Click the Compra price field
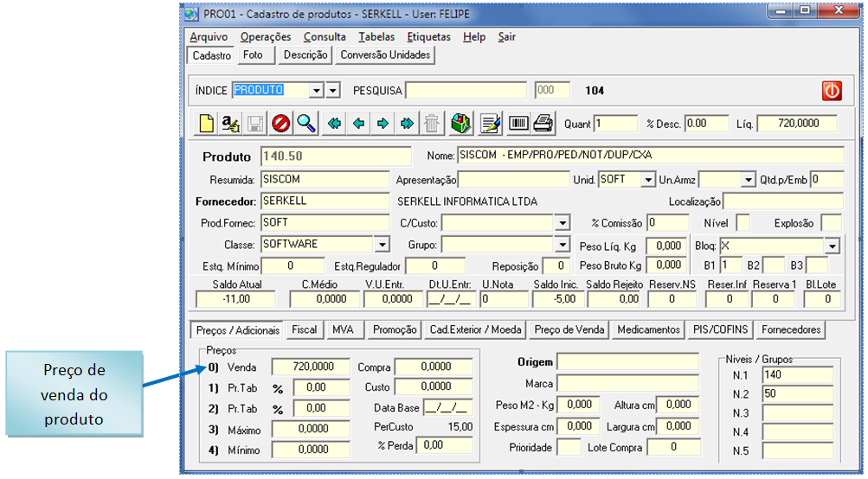868x479 pixels. [434, 366]
